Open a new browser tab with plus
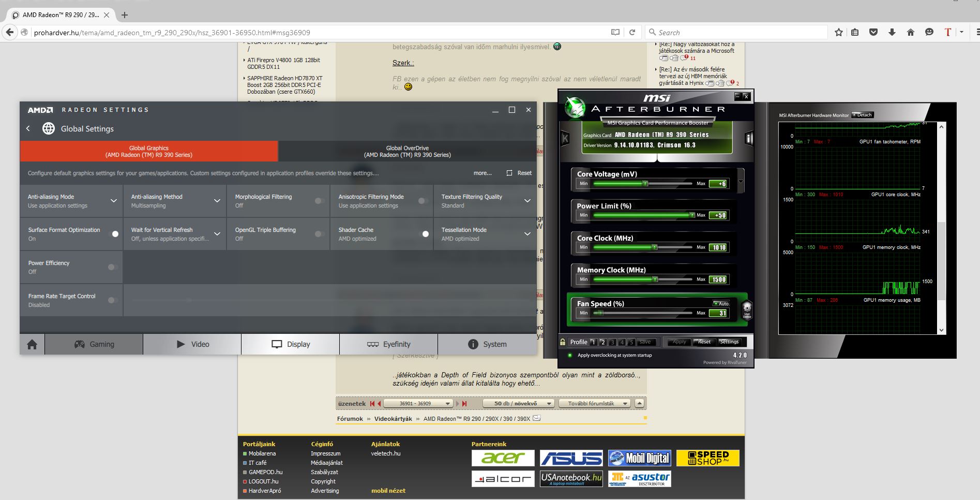 [x=124, y=15]
